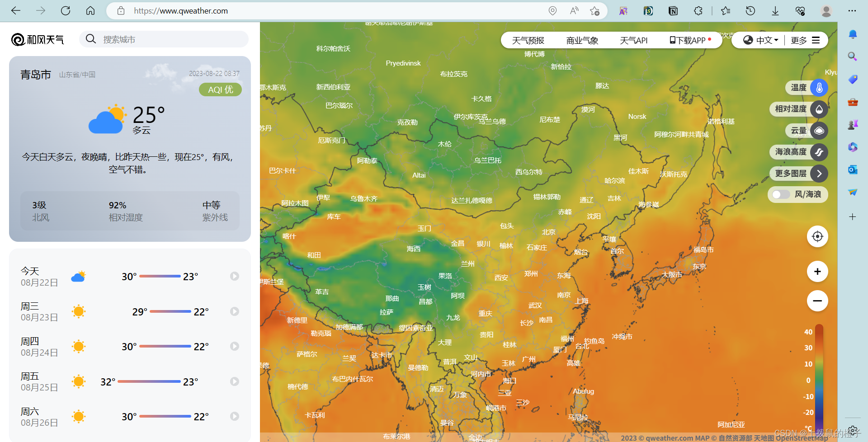Add page to favorites star icon
The image size is (868, 442).
point(595,11)
